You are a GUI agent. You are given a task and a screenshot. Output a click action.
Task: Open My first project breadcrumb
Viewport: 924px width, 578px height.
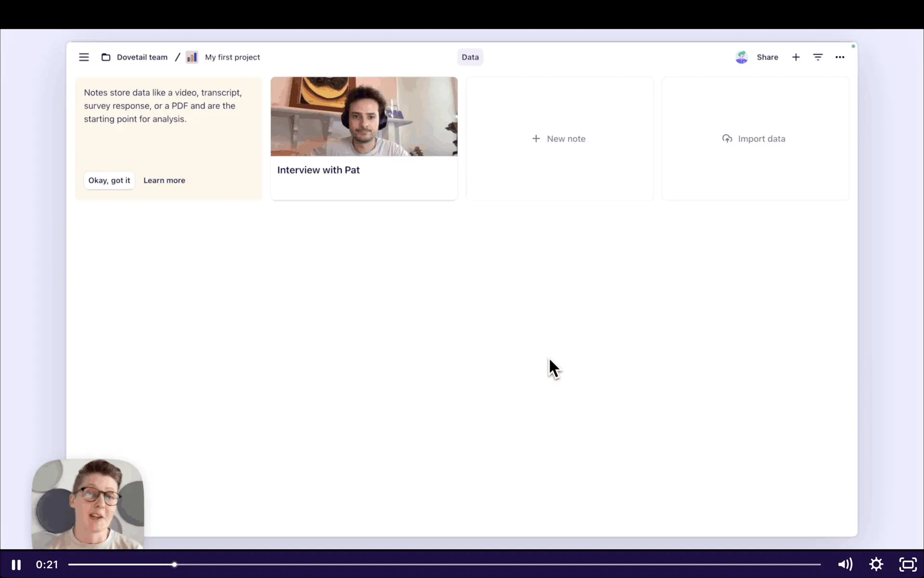click(x=232, y=57)
